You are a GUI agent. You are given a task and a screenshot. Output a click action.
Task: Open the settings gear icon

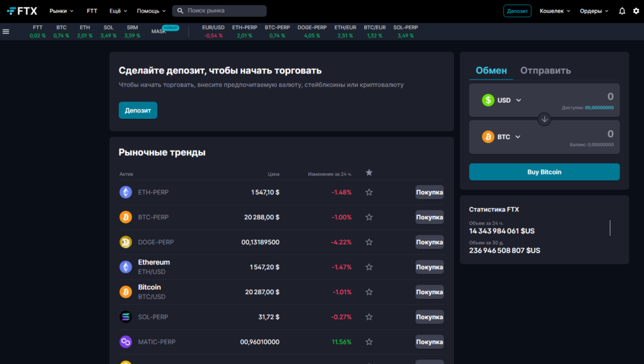(636, 10)
